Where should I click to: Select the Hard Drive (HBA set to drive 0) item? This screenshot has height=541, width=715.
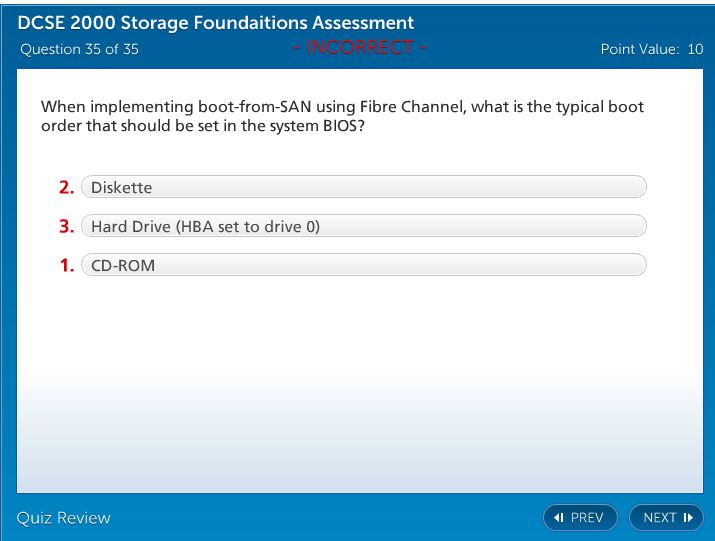pyautogui.click(x=363, y=226)
